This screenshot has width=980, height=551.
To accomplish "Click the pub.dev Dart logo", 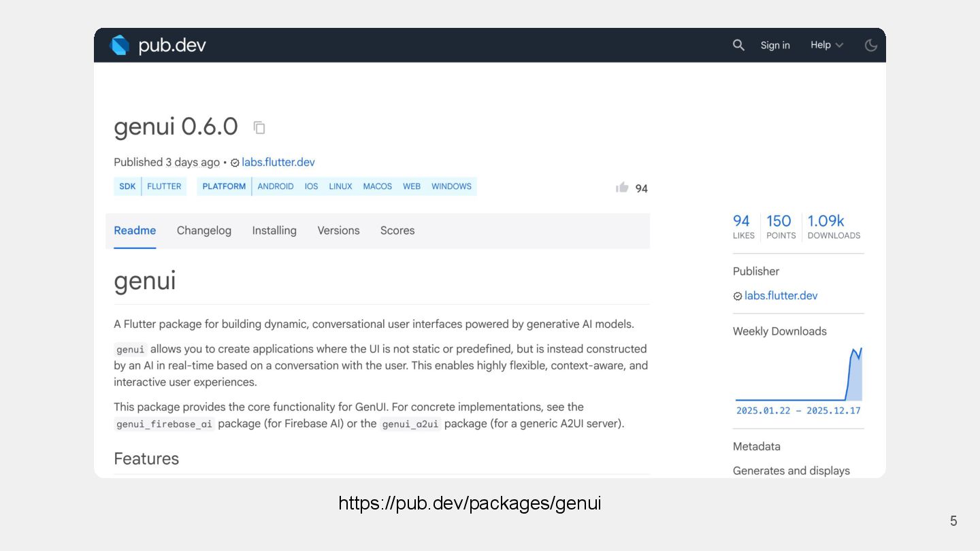I will click(x=120, y=45).
